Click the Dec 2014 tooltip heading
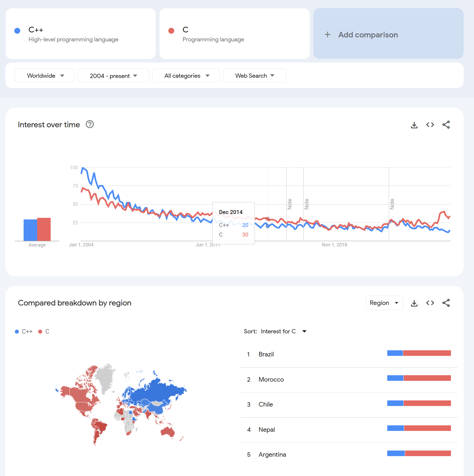 click(x=231, y=212)
